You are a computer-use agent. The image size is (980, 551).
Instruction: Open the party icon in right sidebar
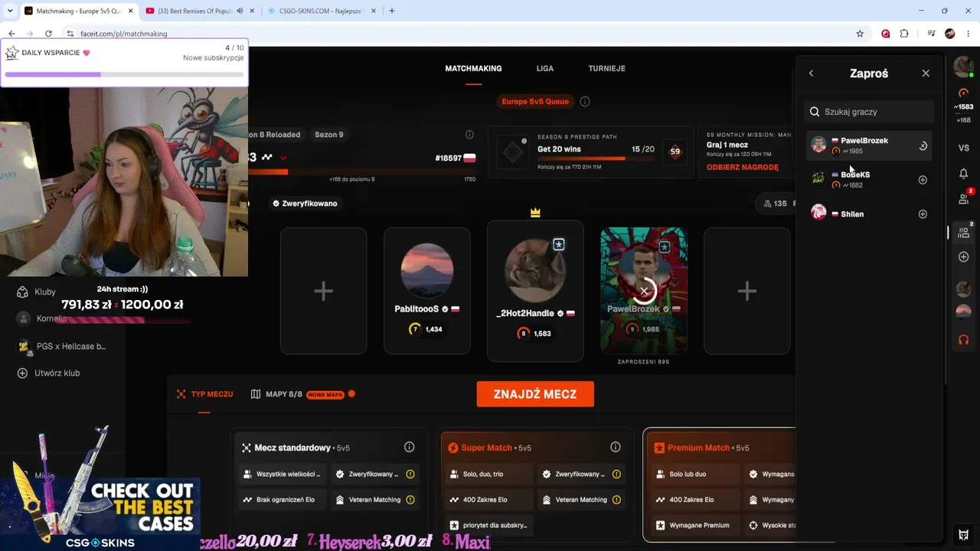pyautogui.click(x=964, y=232)
